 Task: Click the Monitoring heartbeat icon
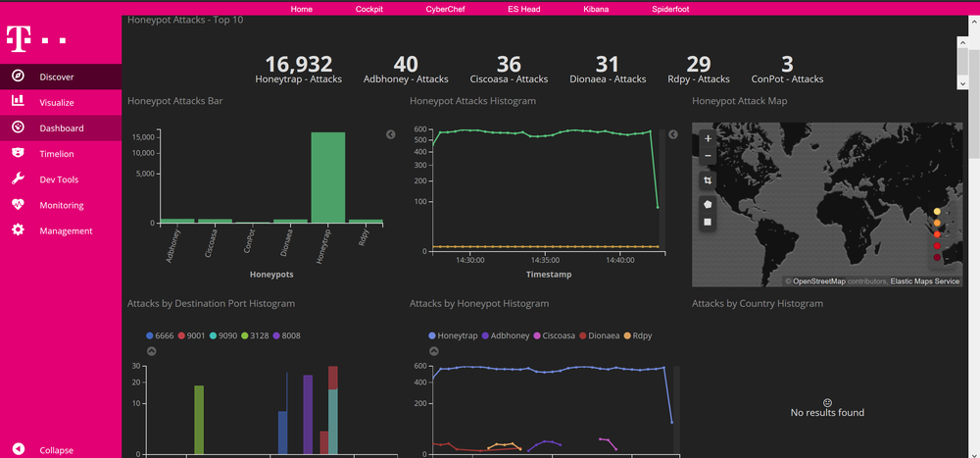(18, 205)
